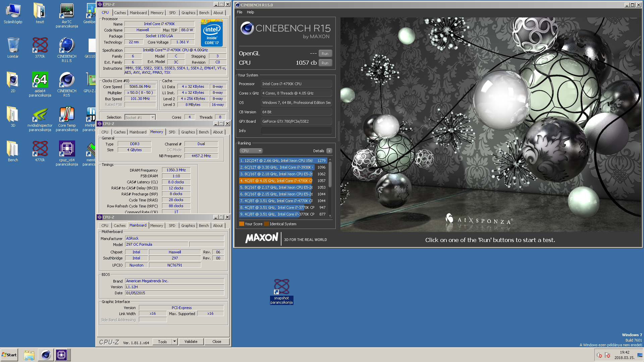Viewport: 644px width, 362px height.
Task: Open the ranking CPU dropdown in Cinebench
Action: point(251,151)
